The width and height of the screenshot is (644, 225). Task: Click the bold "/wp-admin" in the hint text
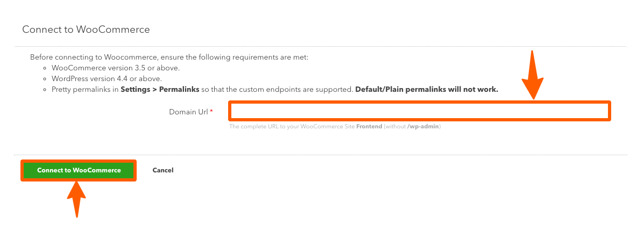(x=422, y=127)
